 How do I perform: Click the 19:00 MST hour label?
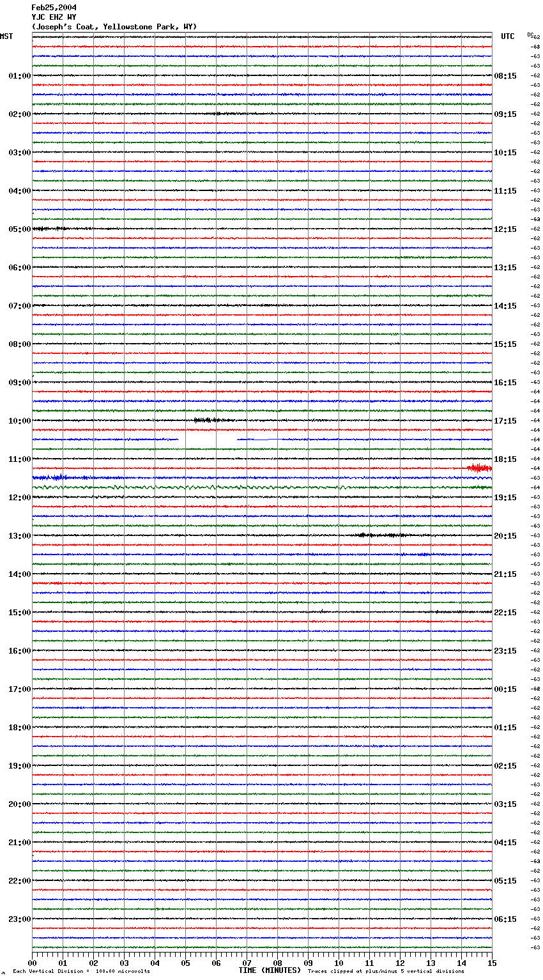20,766
